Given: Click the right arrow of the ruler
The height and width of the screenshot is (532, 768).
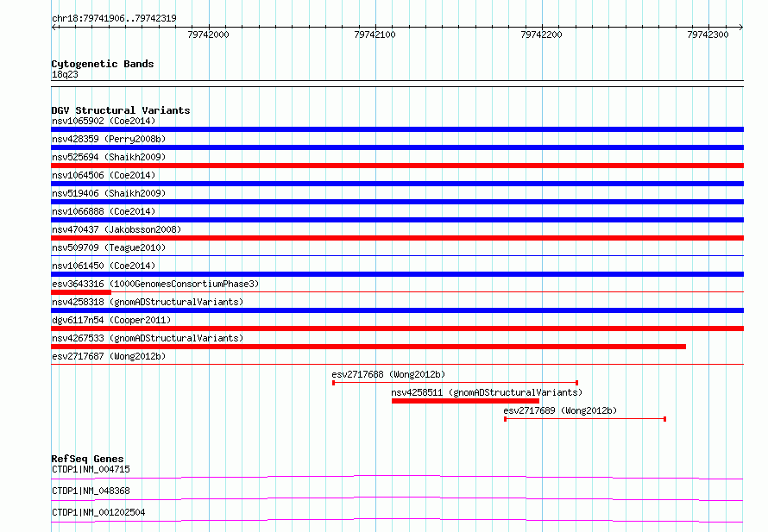Looking at the screenshot, I should [x=741, y=28].
